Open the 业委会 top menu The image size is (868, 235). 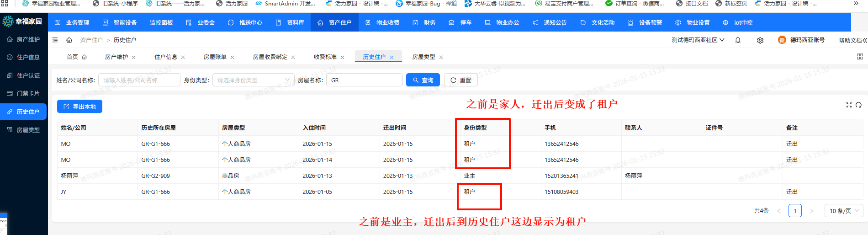[x=201, y=22]
